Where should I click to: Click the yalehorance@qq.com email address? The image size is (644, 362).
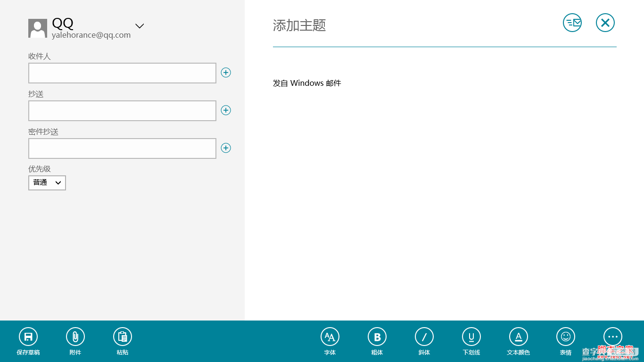[91, 35]
